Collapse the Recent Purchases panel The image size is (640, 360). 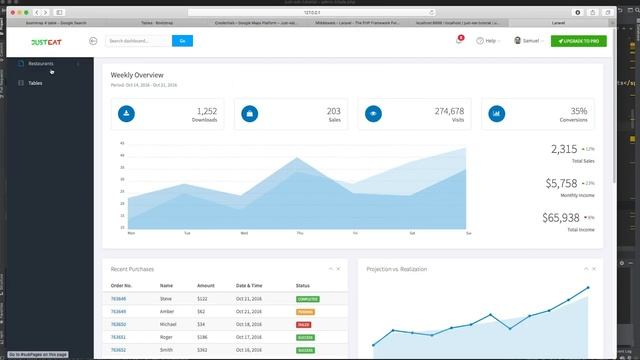point(331,269)
